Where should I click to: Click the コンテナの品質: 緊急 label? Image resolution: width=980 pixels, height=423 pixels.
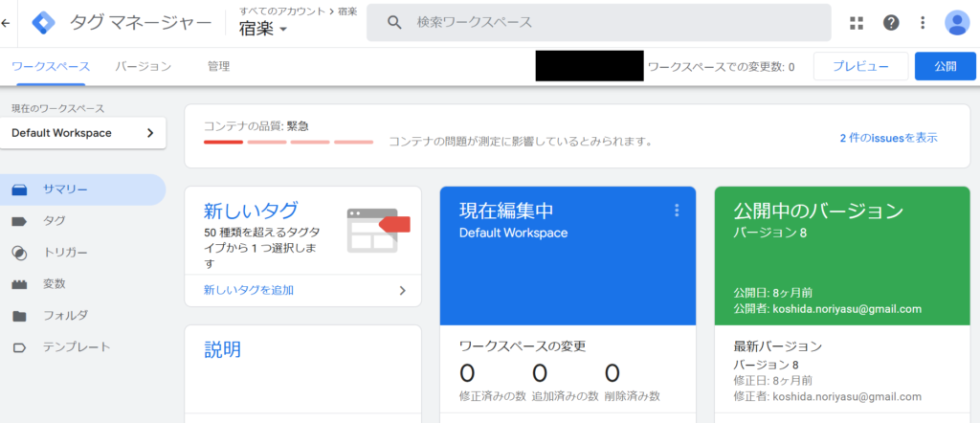click(x=256, y=126)
